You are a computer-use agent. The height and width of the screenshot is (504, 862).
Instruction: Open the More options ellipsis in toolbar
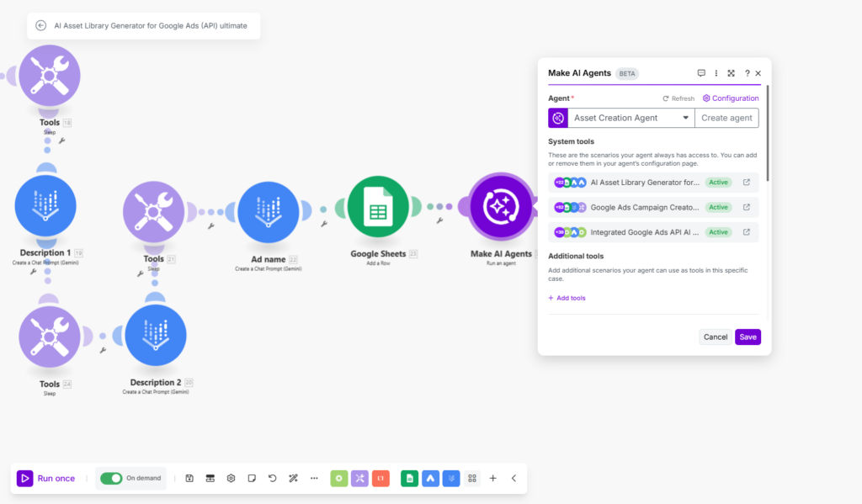314,478
